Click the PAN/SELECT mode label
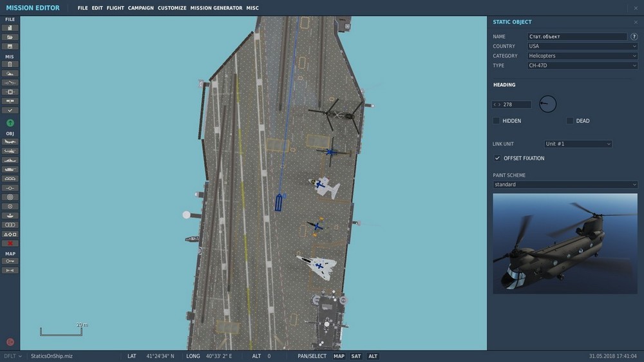 tap(312, 356)
